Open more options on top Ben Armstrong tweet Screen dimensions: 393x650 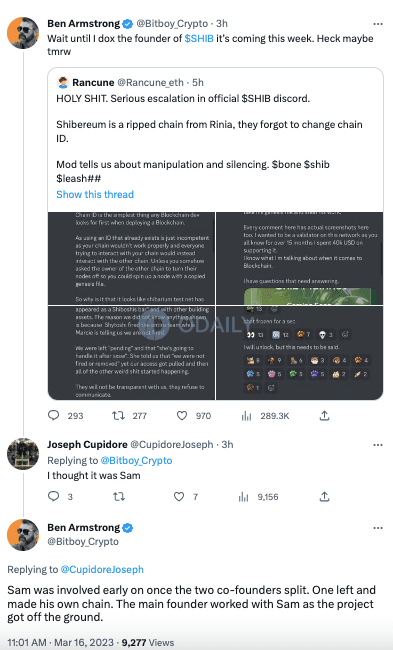click(378, 24)
